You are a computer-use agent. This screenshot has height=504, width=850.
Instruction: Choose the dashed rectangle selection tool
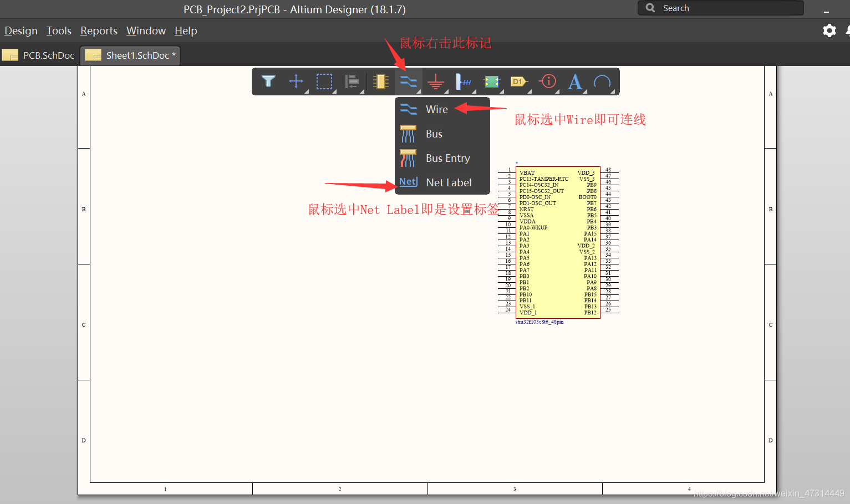(324, 82)
